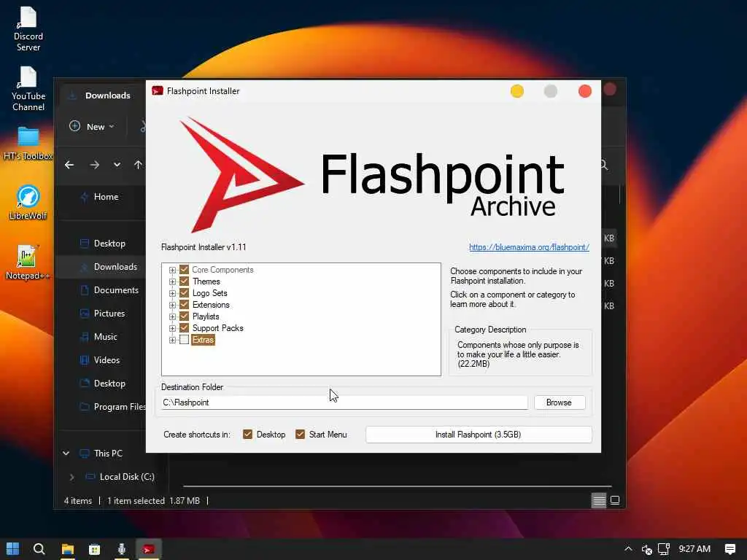The image size is (747, 560).
Task: Open the bluemaxima.org/flashpoint link
Action: [529, 247]
